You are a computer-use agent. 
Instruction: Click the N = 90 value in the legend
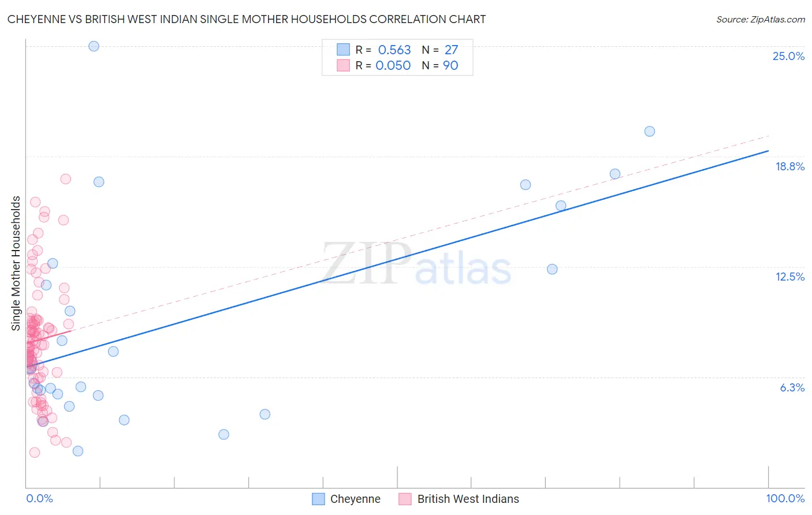[x=440, y=65]
